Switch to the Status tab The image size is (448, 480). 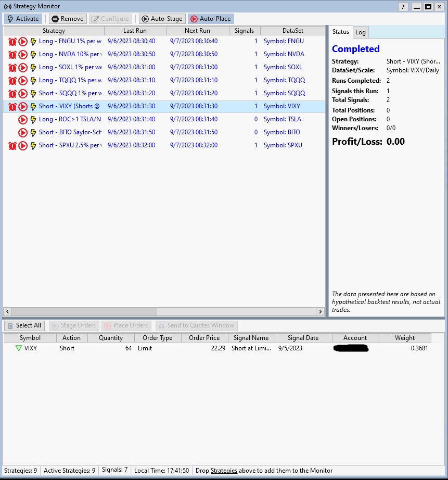[x=341, y=32]
